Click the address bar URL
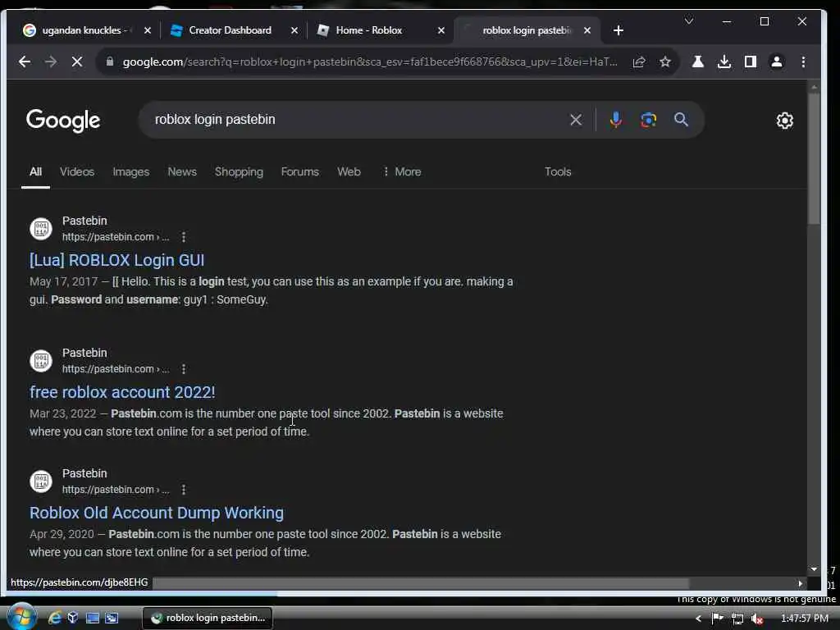This screenshot has width=840, height=630. click(x=370, y=62)
